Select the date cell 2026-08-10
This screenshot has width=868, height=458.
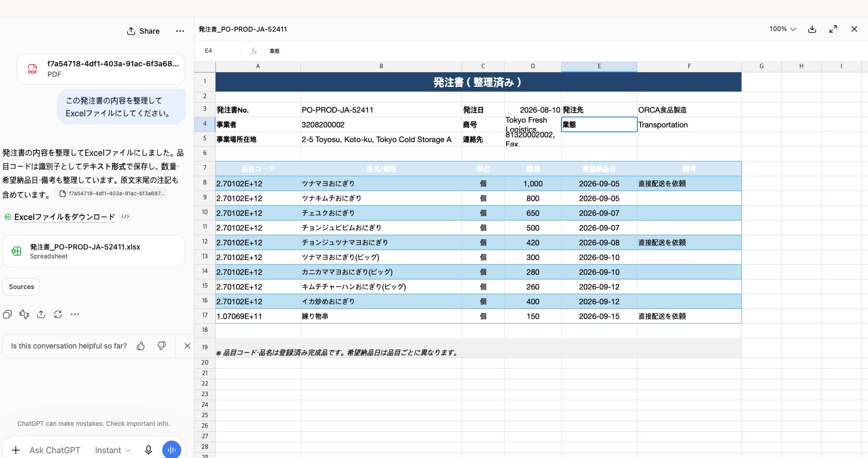(x=533, y=110)
